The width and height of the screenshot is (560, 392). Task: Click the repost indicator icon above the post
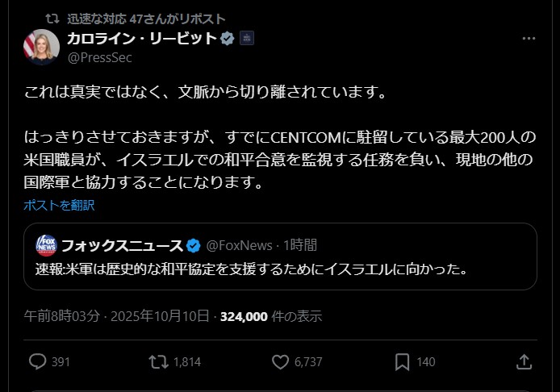coord(52,18)
